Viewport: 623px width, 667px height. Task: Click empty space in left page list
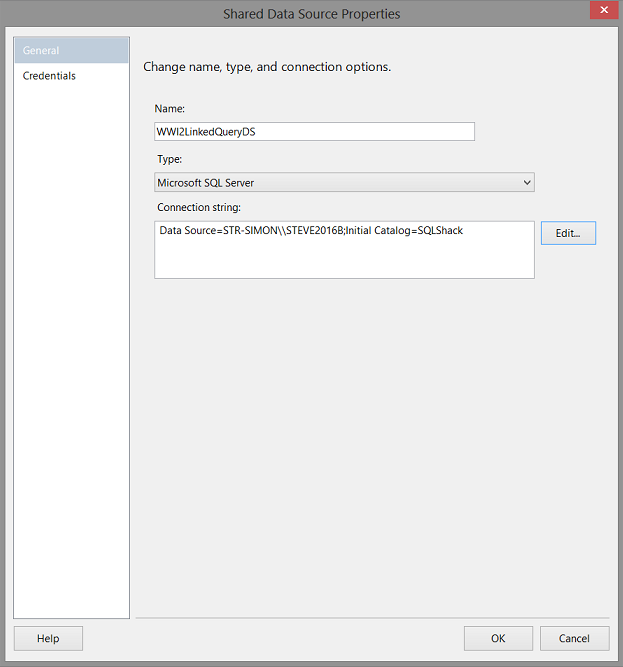coord(71,350)
